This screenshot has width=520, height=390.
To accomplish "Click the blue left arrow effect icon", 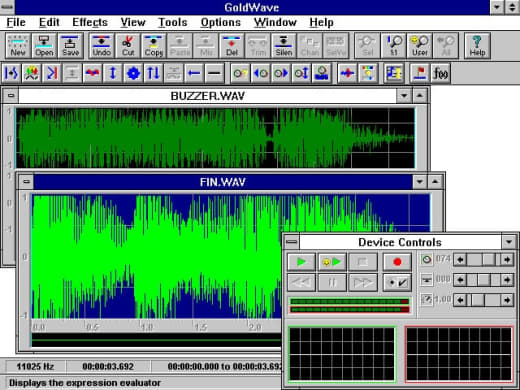I will click(194, 73).
